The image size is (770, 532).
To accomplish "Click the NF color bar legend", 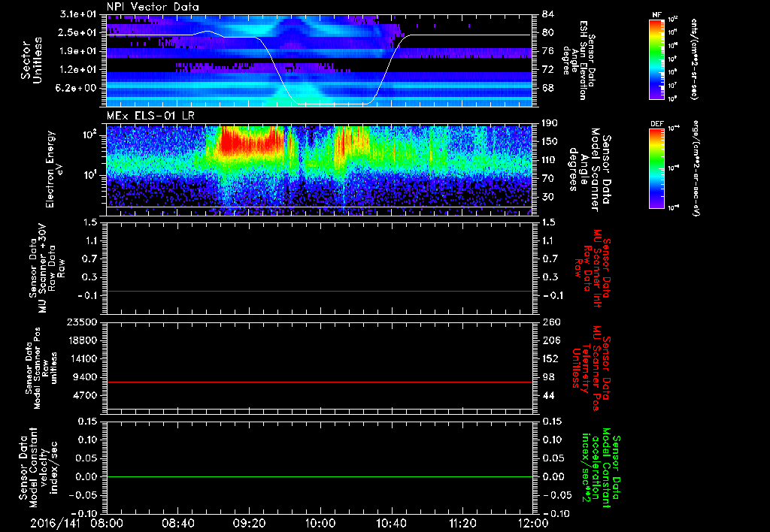I will 656,59.
